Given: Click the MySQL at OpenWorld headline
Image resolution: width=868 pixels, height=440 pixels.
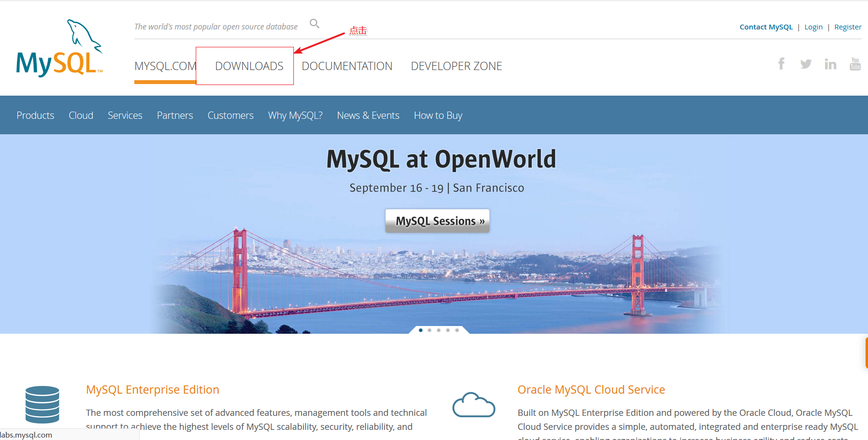Looking at the screenshot, I should click(441, 159).
